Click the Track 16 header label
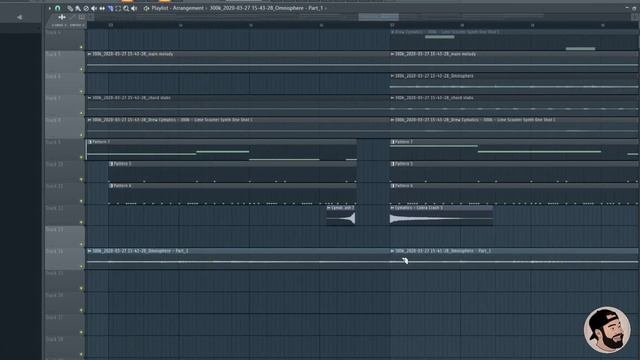 tap(54, 296)
